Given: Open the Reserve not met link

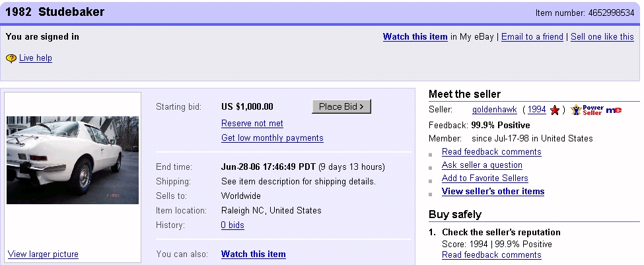Looking at the screenshot, I should (x=252, y=124).
